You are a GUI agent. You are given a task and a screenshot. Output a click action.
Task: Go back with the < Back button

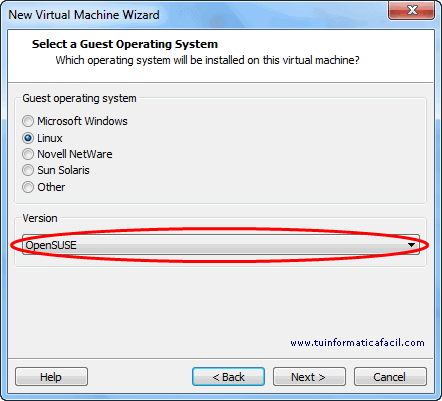point(228,377)
